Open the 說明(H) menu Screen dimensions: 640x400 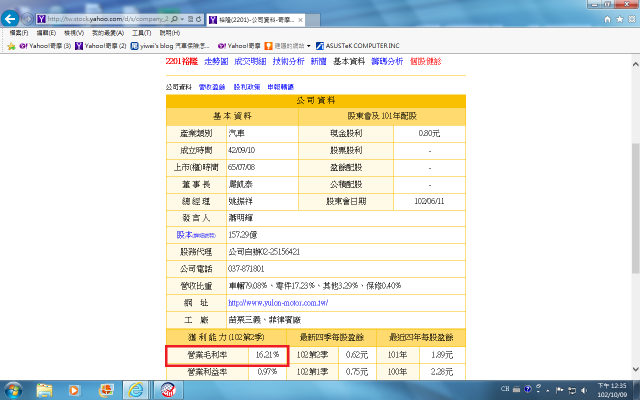point(169,33)
